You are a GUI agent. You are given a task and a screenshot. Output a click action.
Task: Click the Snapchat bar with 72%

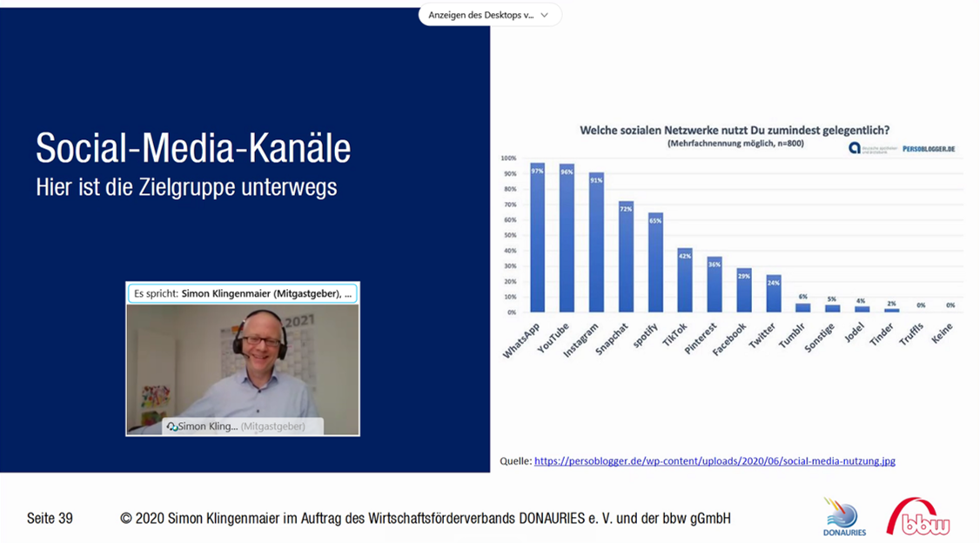(x=626, y=257)
